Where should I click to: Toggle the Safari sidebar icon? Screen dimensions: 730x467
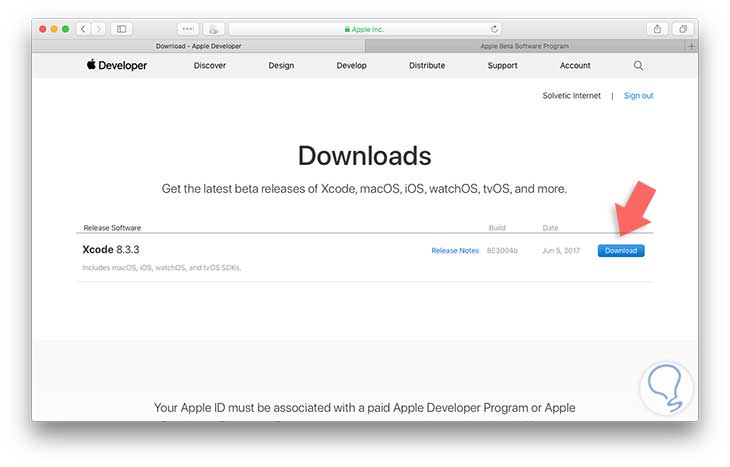122,29
